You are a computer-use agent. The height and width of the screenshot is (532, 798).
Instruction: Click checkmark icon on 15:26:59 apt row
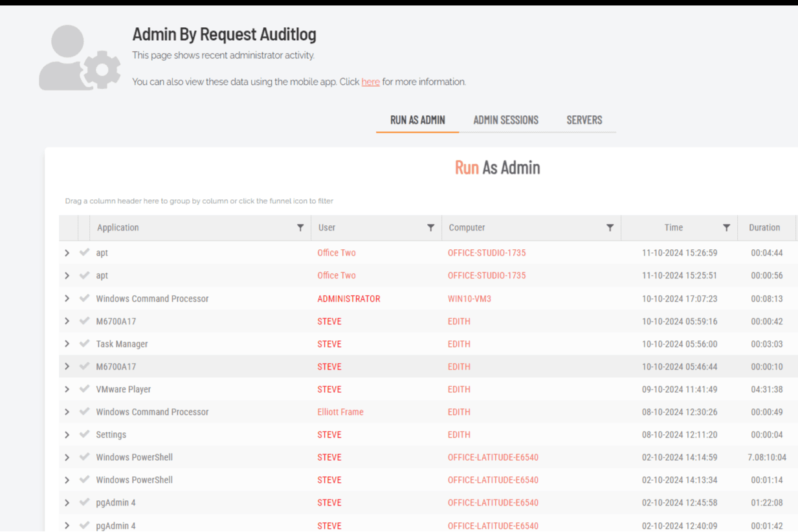coord(84,252)
